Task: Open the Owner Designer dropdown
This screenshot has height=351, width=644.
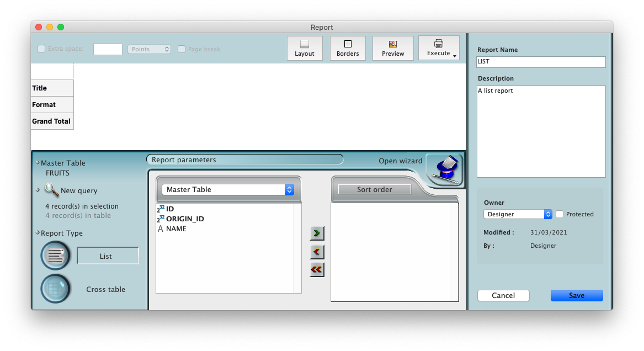Action: click(x=518, y=214)
